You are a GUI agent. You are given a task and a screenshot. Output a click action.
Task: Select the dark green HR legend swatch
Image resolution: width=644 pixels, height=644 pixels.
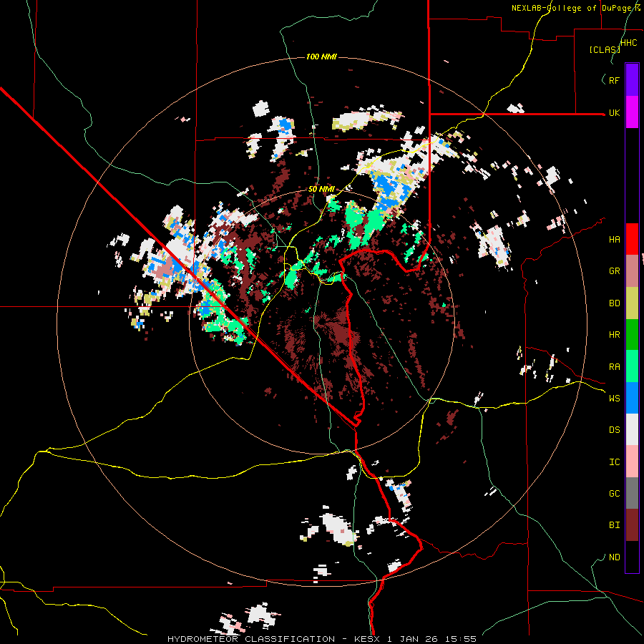tap(632, 335)
